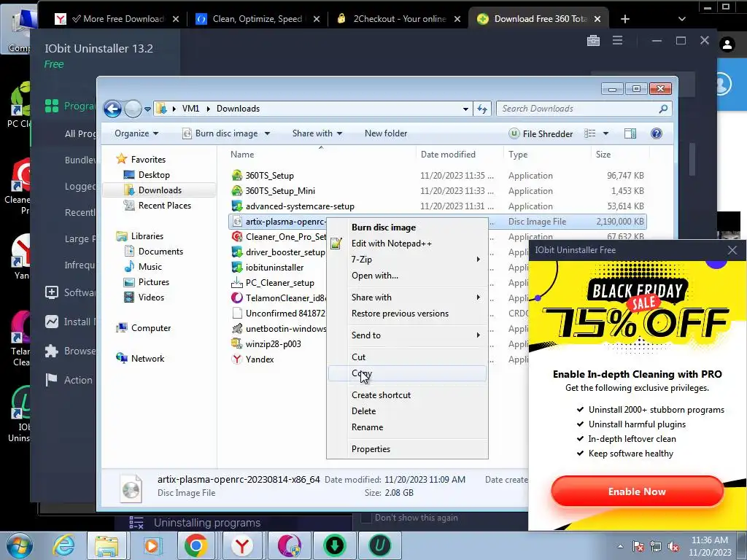Sort files by the Size column header
The width and height of the screenshot is (747, 560).
[603, 155]
